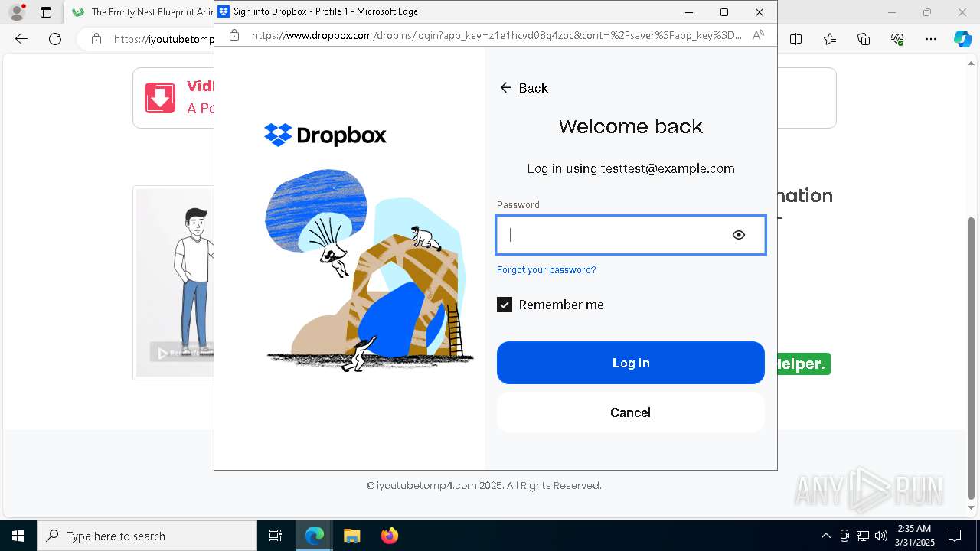This screenshot has height=551, width=980.
Task: Open the Copilot icon in Edge
Action: tap(962, 39)
